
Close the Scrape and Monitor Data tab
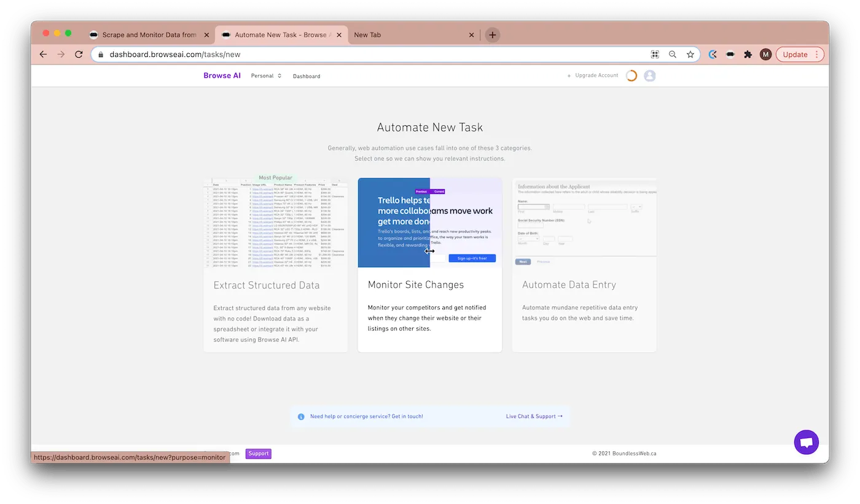click(206, 35)
